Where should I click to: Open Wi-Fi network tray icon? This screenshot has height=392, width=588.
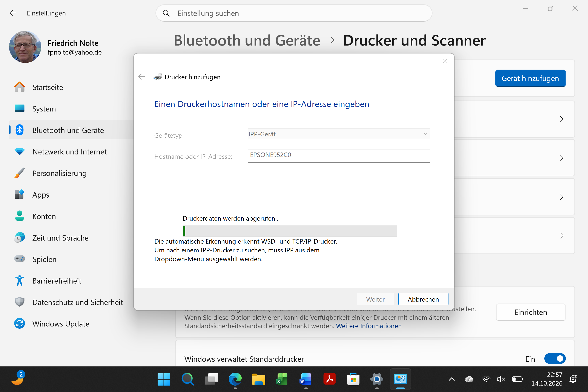click(x=486, y=379)
